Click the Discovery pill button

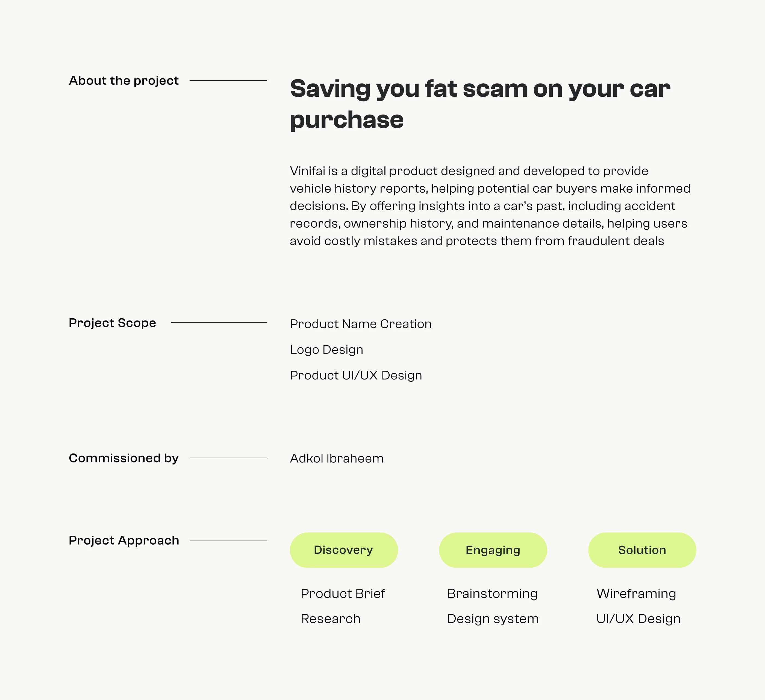(344, 550)
